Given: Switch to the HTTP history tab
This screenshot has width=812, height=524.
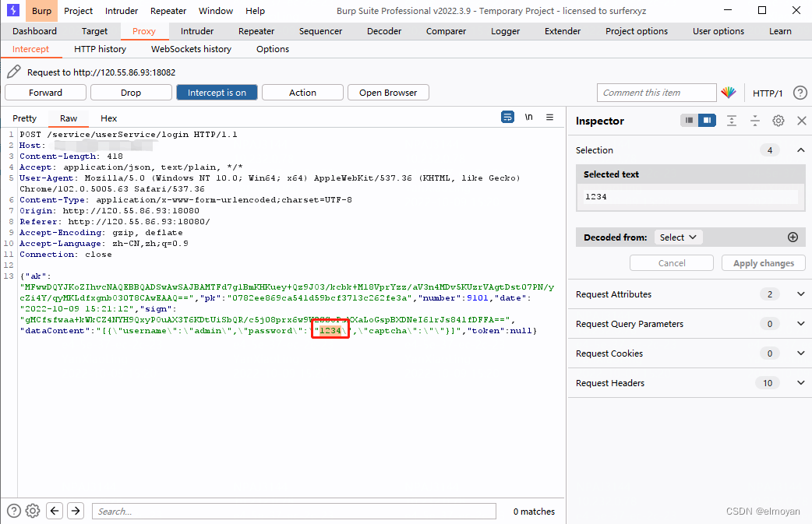Looking at the screenshot, I should tap(100, 48).
